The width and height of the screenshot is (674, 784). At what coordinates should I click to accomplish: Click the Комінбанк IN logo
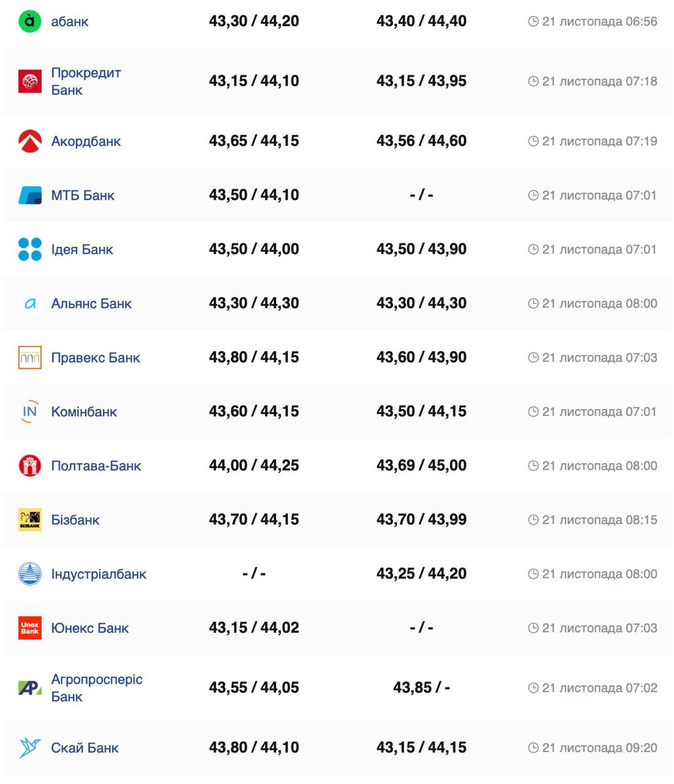[x=29, y=412]
